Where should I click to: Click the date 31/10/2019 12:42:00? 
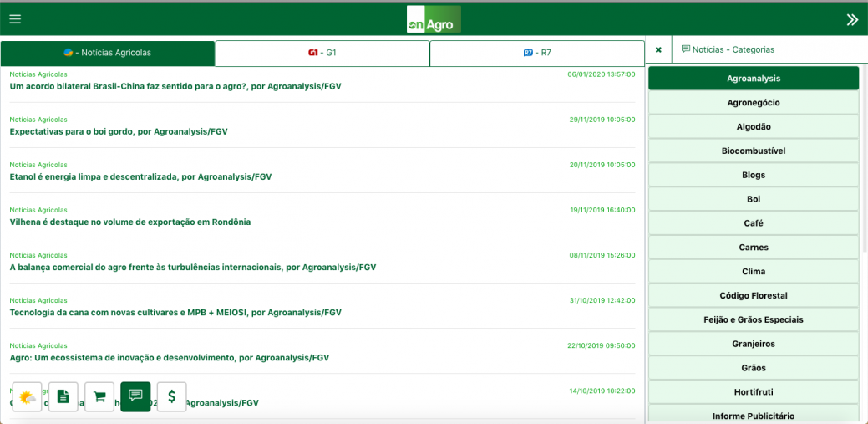tap(602, 300)
